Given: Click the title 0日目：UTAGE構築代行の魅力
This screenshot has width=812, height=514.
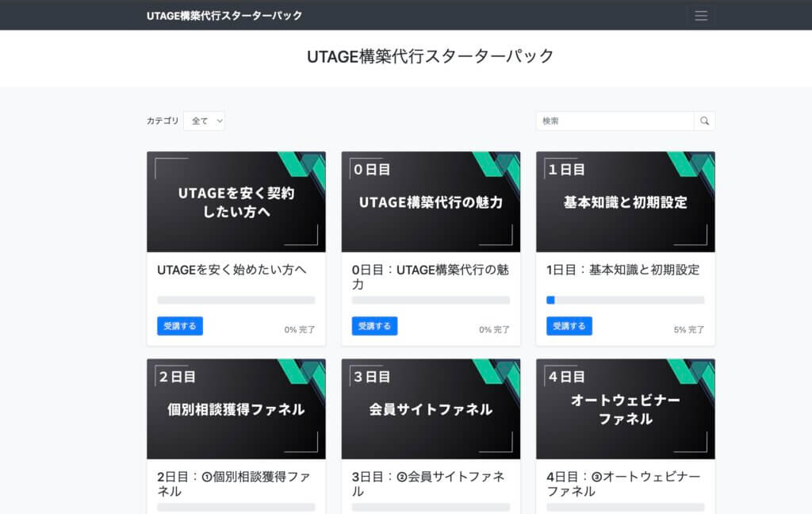Looking at the screenshot, I should point(431,277).
